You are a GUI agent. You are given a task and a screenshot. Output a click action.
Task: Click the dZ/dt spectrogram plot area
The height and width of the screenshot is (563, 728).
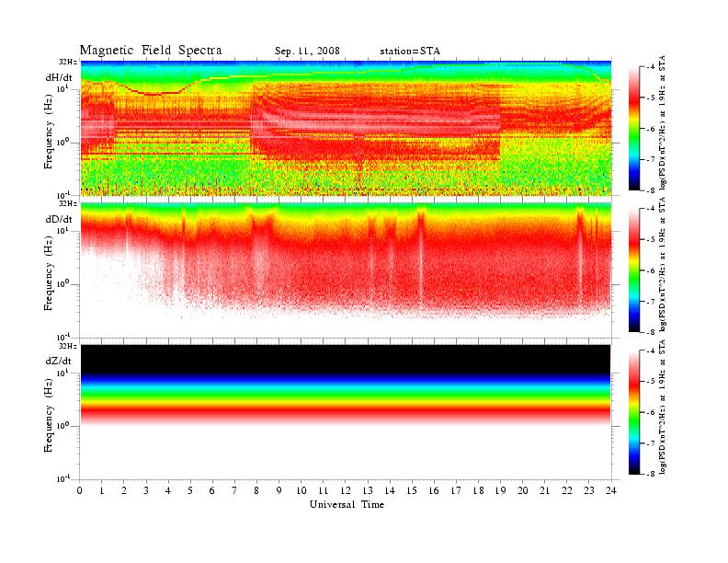click(346, 412)
